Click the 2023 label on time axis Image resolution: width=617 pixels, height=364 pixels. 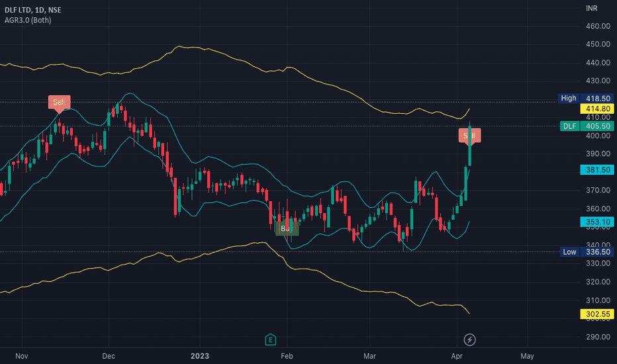click(x=200, y=356)
